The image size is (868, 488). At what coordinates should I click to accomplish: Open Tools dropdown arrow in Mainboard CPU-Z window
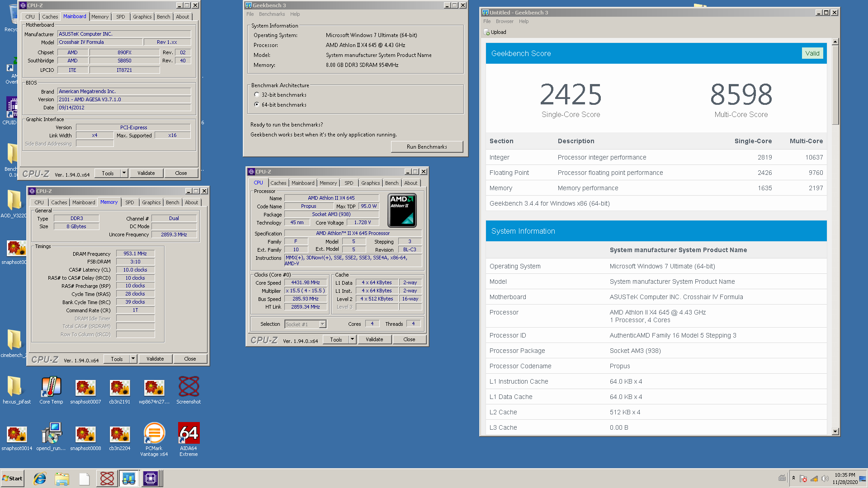click(x=124, y=173)
